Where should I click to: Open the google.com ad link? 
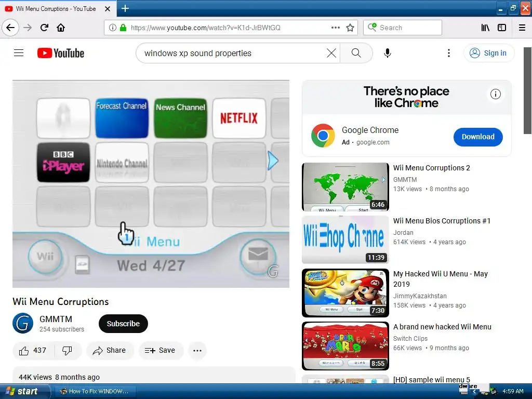[x=373, y=142]
